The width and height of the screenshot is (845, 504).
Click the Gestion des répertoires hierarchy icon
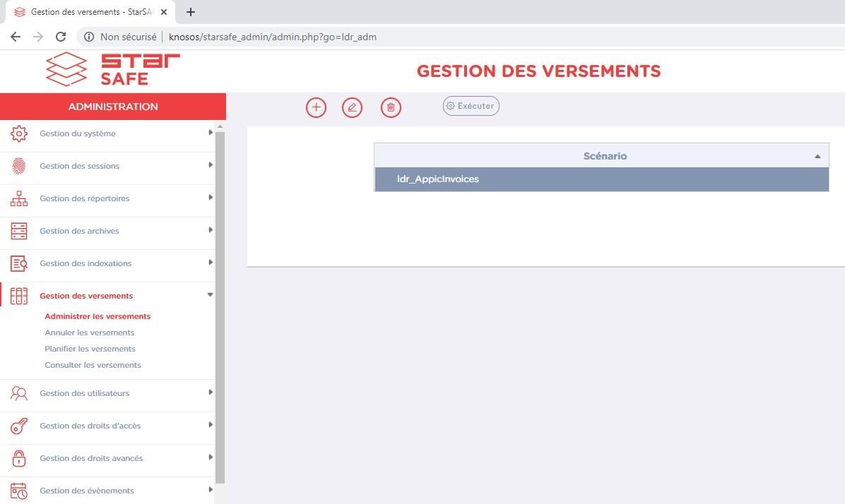tap(19, 198)
